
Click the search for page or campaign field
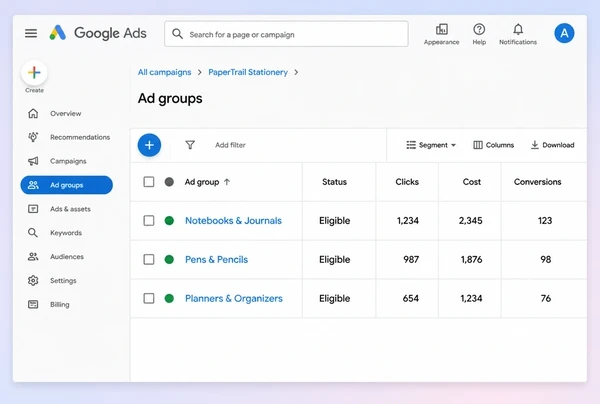click(286, 34)
